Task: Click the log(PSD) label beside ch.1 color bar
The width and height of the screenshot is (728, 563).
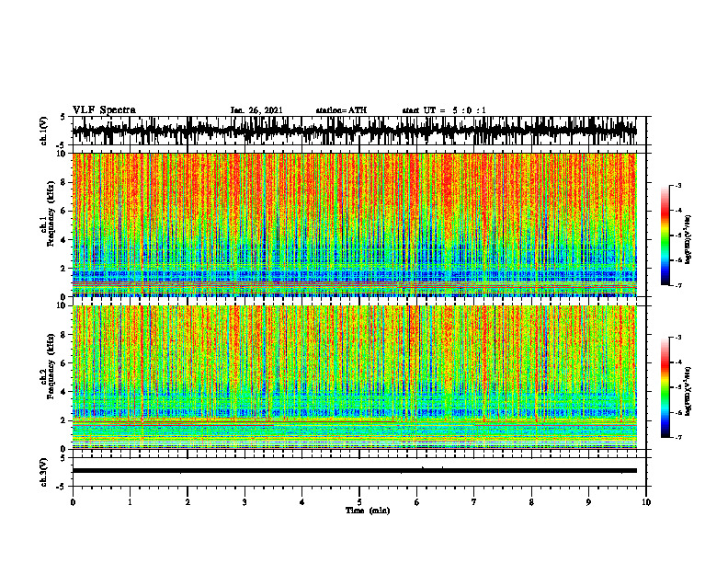Action: [688, 239]
